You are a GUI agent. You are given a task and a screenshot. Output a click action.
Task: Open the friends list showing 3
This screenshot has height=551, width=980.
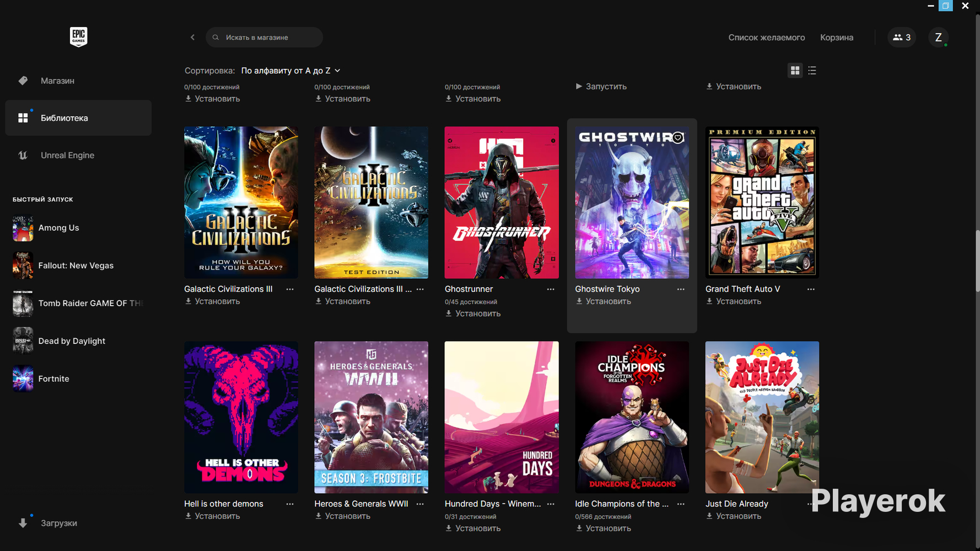tap(902, 37)
